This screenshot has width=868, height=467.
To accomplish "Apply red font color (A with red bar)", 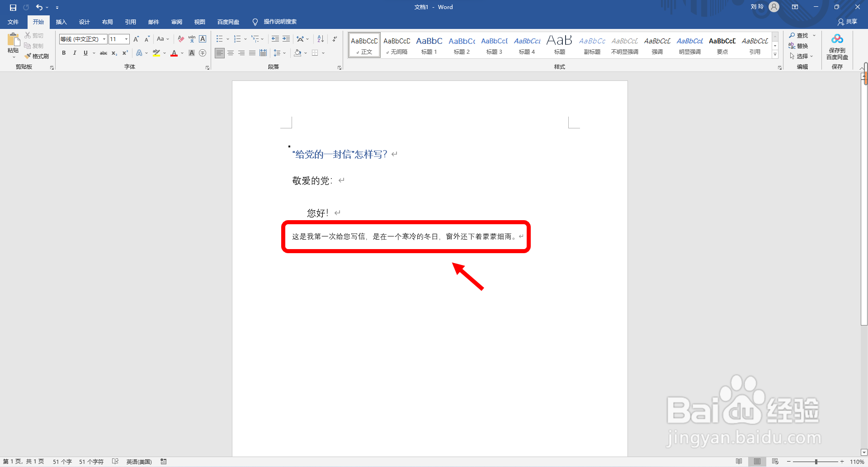I will click(x=174, y=53).
